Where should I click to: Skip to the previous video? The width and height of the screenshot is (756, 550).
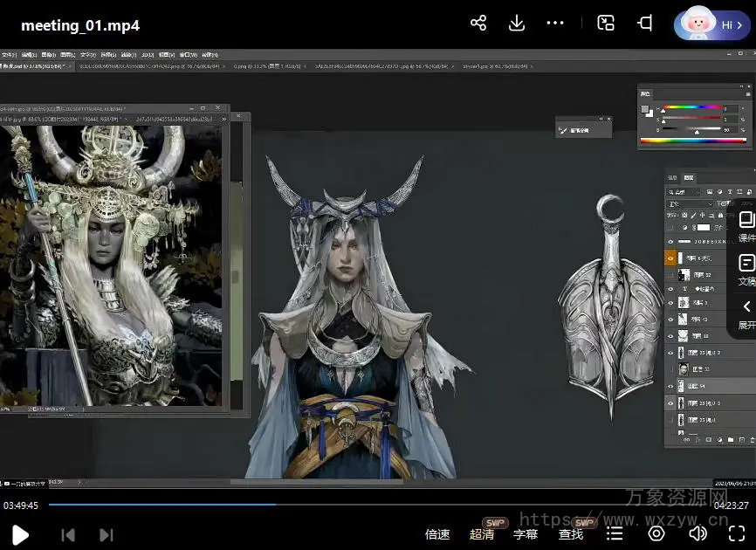click(x=68, y=534)
